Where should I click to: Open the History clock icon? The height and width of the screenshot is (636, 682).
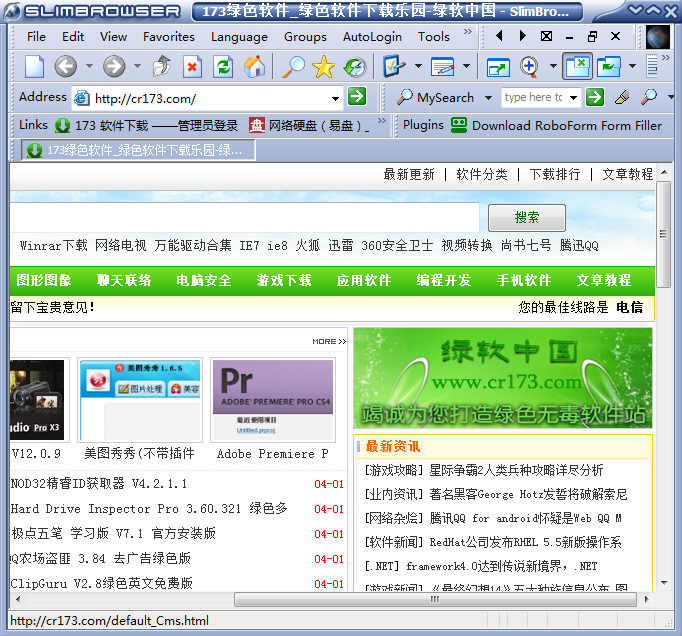pyautogui.click(x=355, y=67)
